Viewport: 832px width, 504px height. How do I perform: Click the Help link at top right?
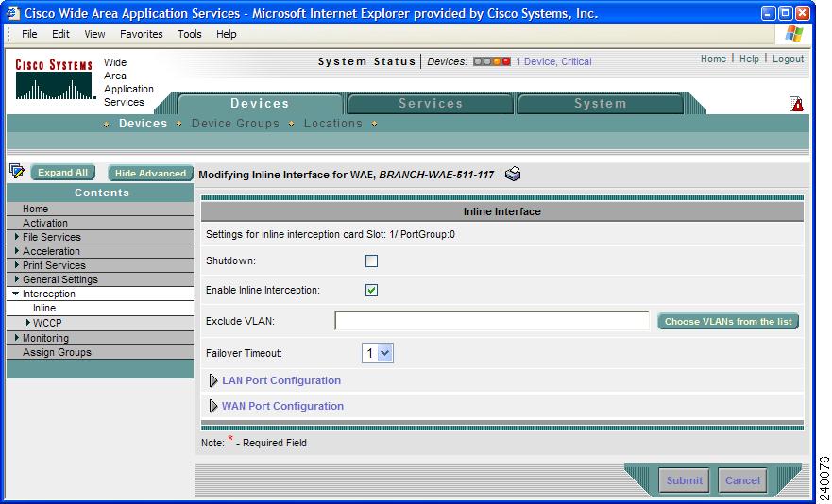[x=749, y=59]
